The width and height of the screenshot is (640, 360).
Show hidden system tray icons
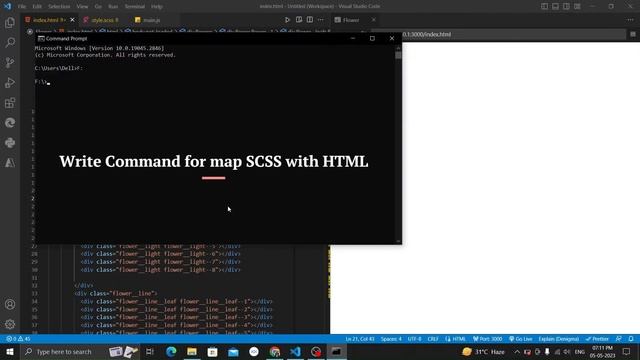[x=517, y=351]
